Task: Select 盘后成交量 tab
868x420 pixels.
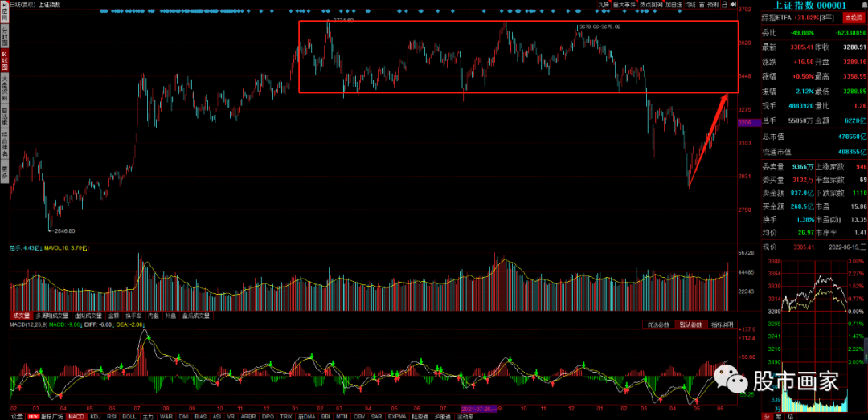Action: point(196,316)
